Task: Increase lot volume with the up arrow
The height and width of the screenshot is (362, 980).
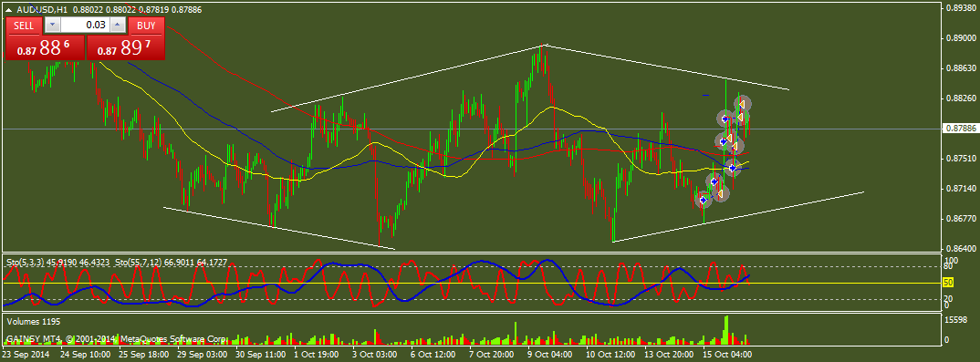Action: [118, 25]
